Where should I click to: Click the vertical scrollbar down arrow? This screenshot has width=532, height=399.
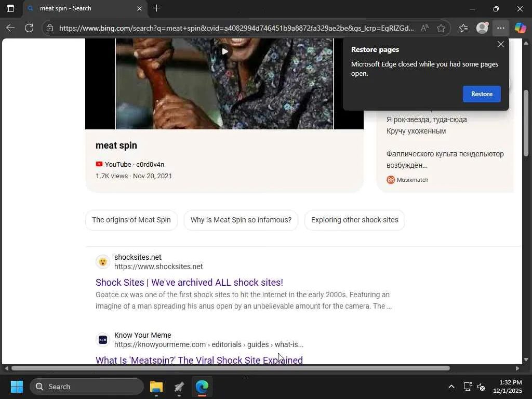[526, 360]
